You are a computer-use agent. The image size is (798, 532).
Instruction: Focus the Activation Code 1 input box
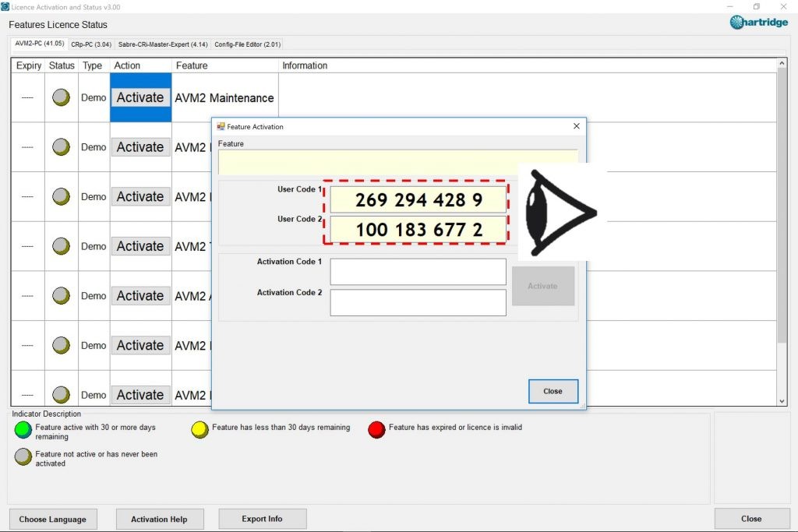point(418,272)
